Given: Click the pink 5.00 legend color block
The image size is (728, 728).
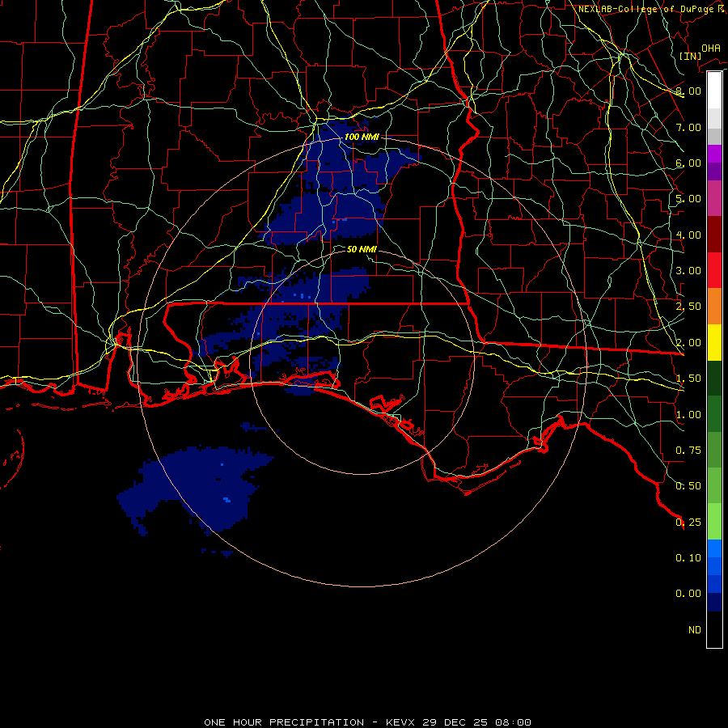Looking at the screenshot, I should coord(714,198).
